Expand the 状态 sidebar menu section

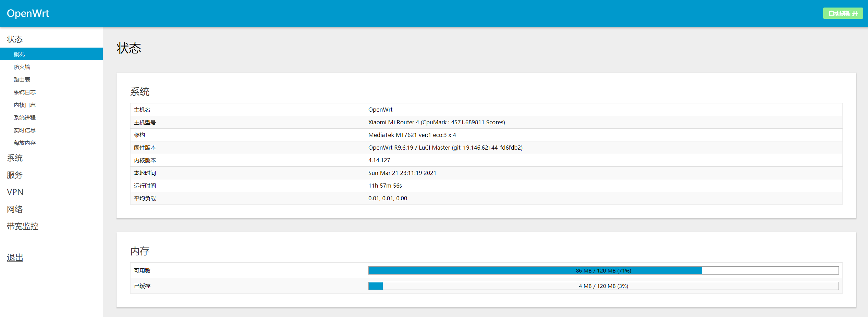coord(15,39)
